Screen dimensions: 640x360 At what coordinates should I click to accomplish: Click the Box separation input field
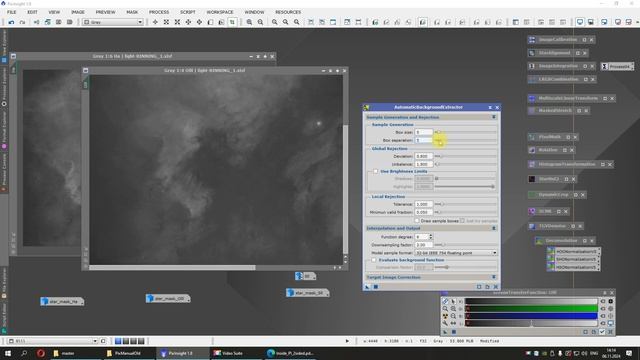click(x=424, y=140)
